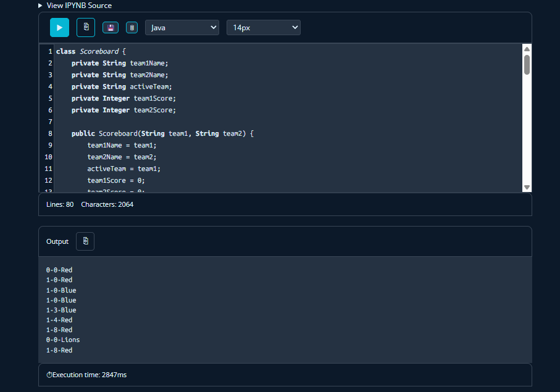Click the editor scrollbar down arrow

point(527,187)
